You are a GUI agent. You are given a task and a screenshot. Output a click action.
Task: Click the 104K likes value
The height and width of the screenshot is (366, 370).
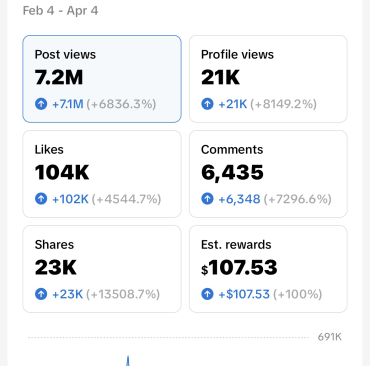click(62, 173)
